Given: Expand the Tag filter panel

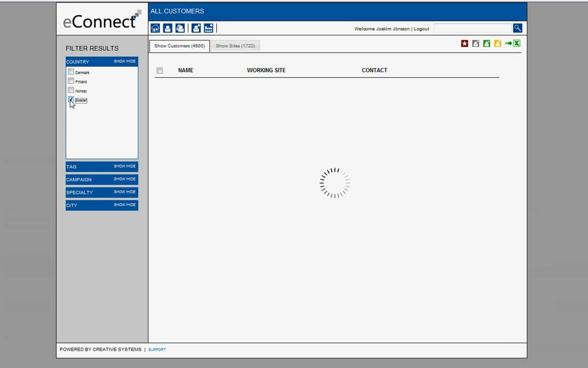Looking at the screenshot, I should [x=125, y=166].
